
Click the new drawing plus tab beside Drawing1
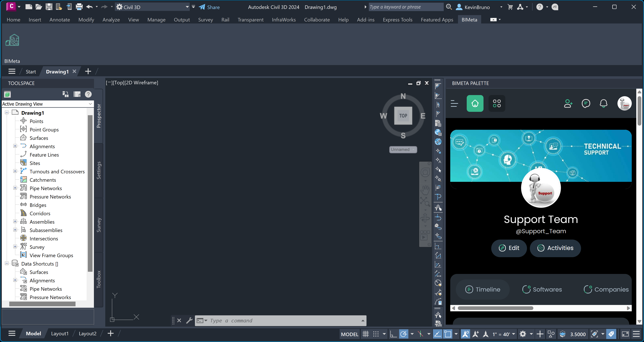pos(88,71)
